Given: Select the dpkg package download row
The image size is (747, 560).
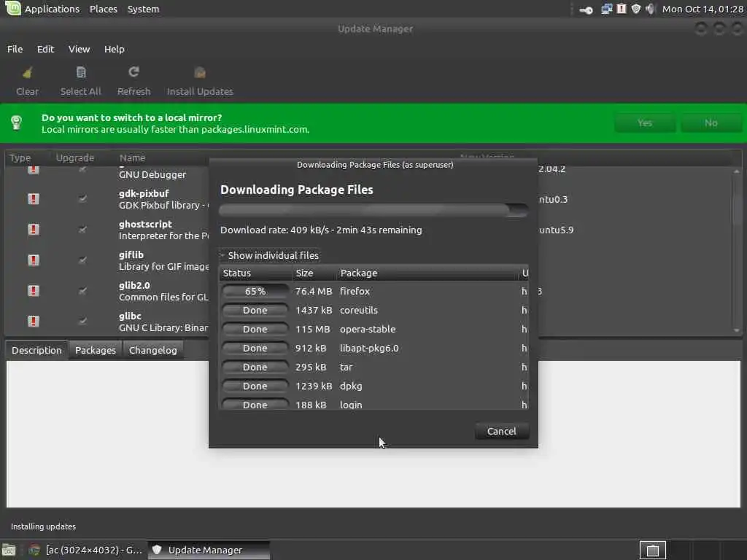Looking at the screenshot, I should pos(374,386).
